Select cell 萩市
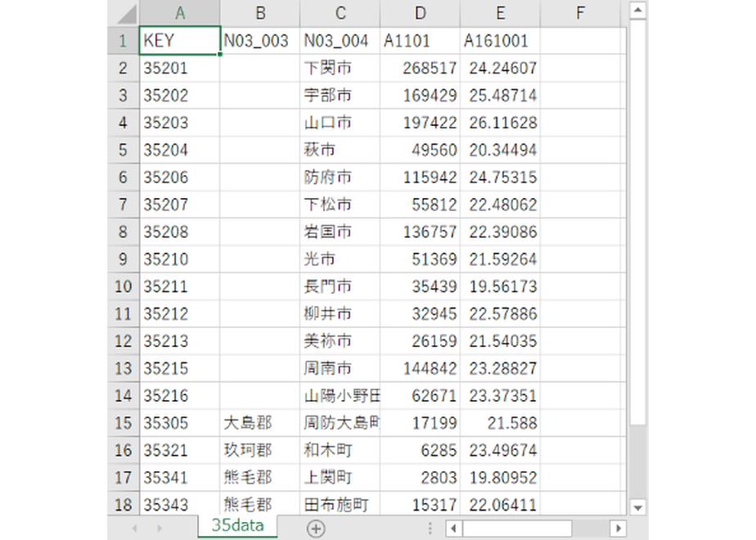Image resolution: width=756 pixels, height=540 pixels. click(340, 150)
